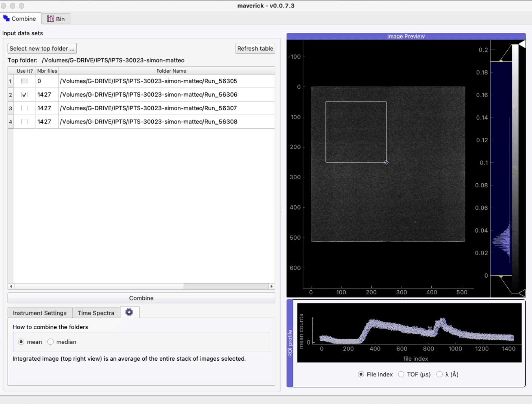Image resolution: width=532 pixels, height=404 pixels.
Task: Click the Bin tab histogram icon
Action: click(x=51, y=19)
